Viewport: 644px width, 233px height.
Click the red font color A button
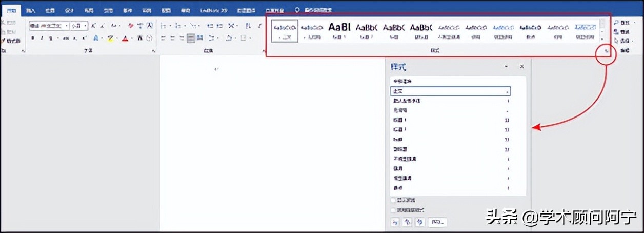125,38
